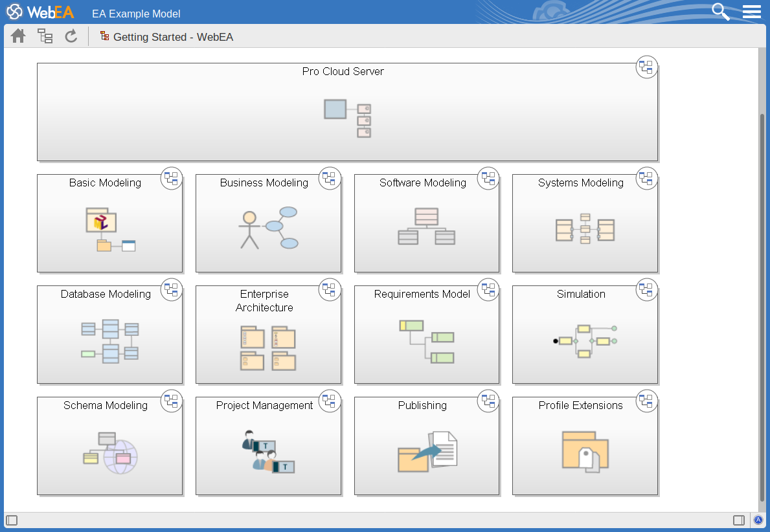Click the Requirements Model diagram link badge

pos(488,289)
